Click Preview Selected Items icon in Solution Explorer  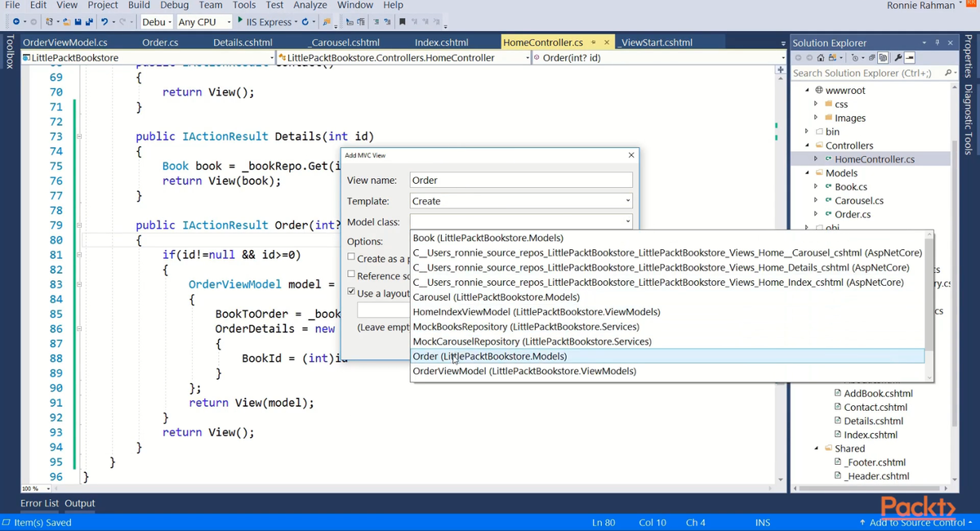click(909, 58)
